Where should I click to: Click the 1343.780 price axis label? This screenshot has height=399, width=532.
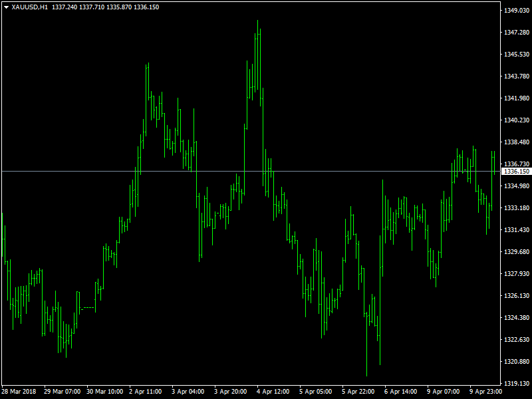[x=517, y=76]
